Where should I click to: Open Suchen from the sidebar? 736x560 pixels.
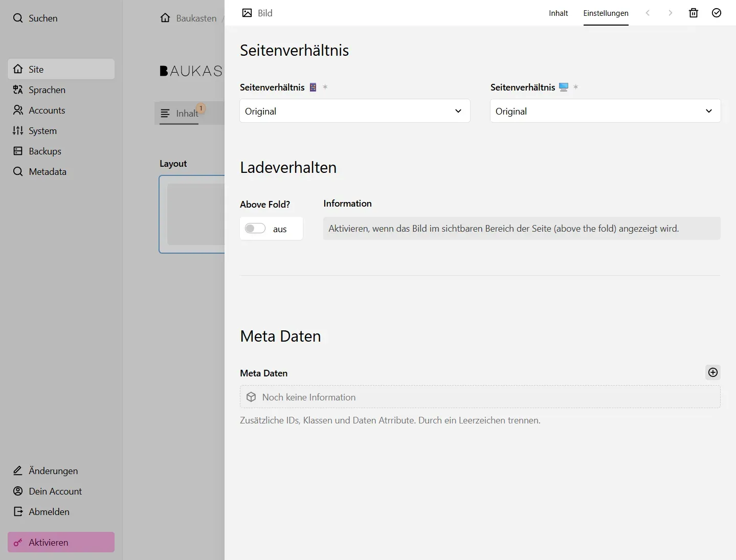pos(36,18)
